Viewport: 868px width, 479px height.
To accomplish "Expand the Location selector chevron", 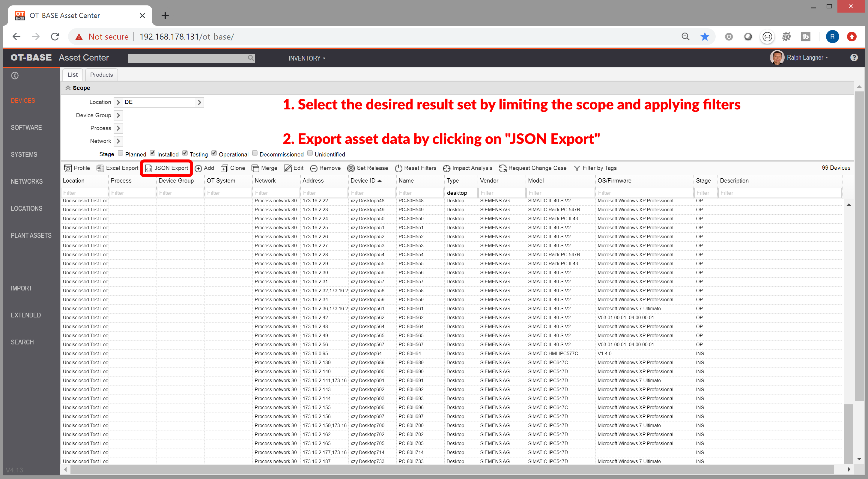I will (x=118, y=103).
